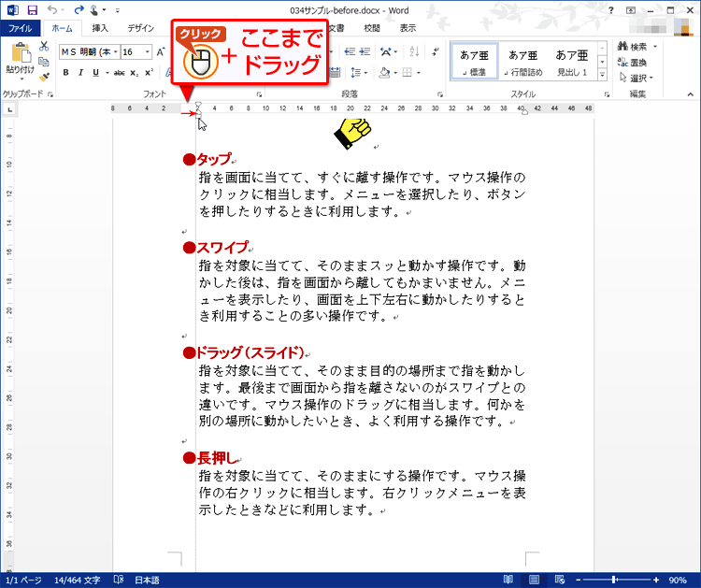Apply the 見出し 1 style
The width and height of the screenshot is (701, 588).
[x=572, y=62]
